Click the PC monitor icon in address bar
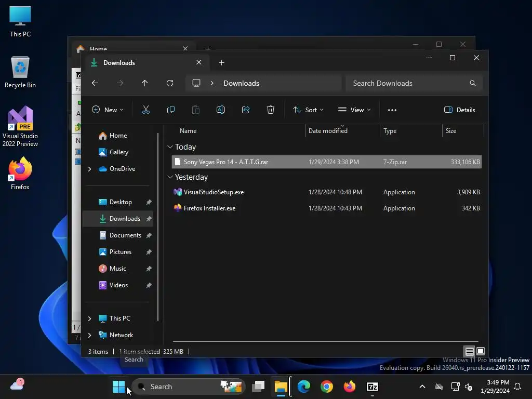Screen dimensions: 532x399 [196, 83]
